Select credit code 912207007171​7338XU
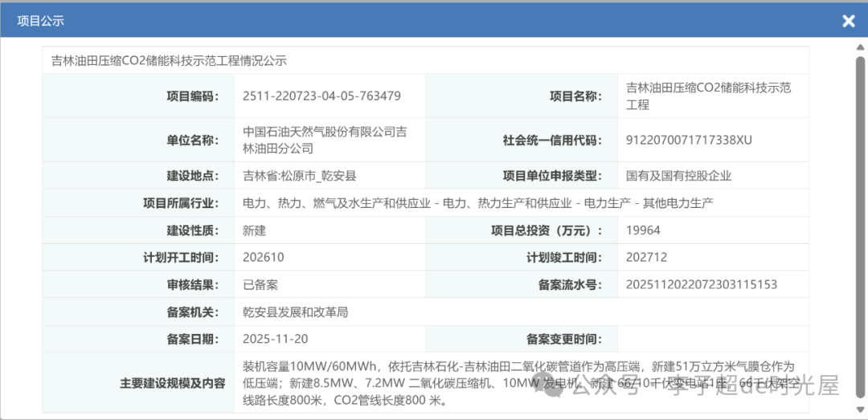The height and width of the screenshot is (420, 868). tap(689, 141)
